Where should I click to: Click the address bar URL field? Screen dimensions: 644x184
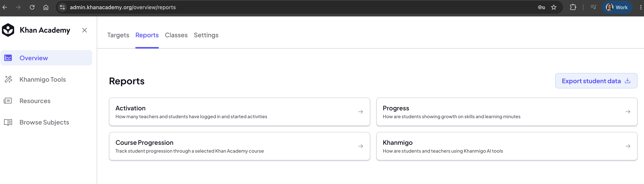click(300, 7)
